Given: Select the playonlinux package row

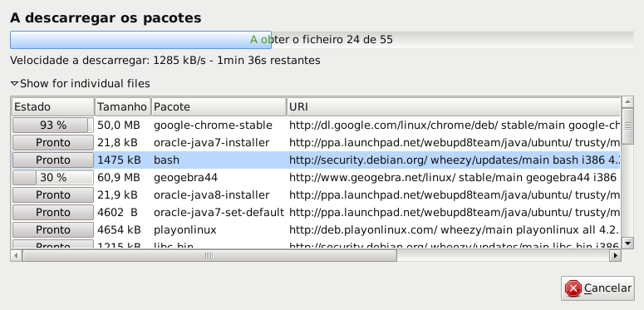Looking at the screenshot, I should (316, 229).
